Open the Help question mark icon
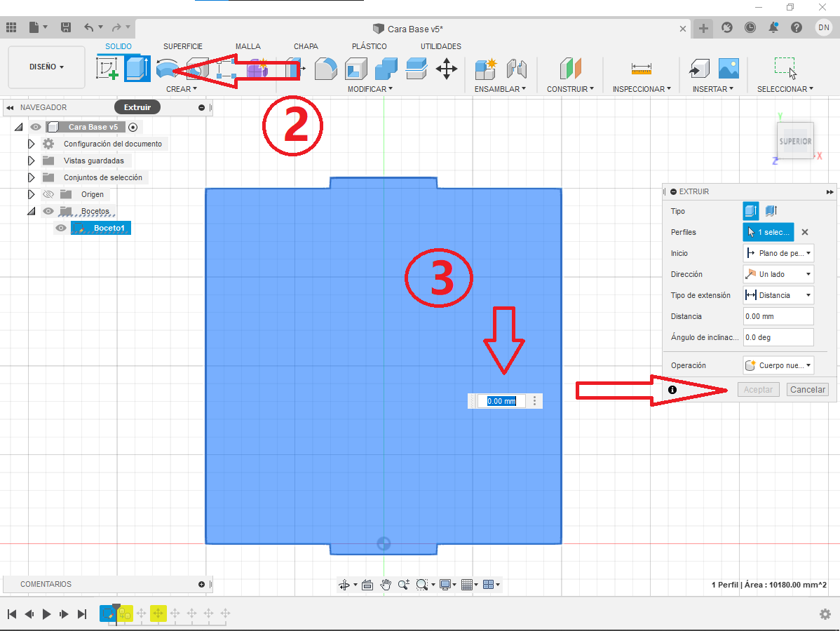Viewport: 840px width, 631px height. pos(797,27)
